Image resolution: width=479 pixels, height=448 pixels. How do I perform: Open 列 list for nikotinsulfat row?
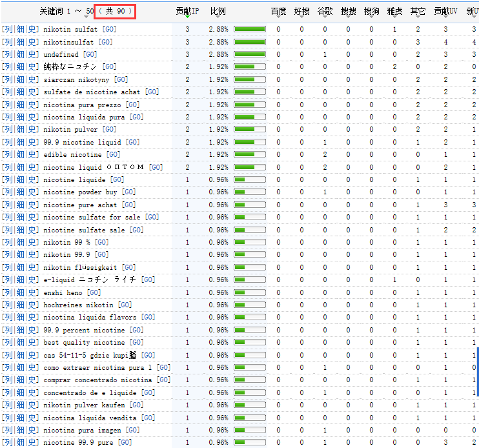point(8,42)
